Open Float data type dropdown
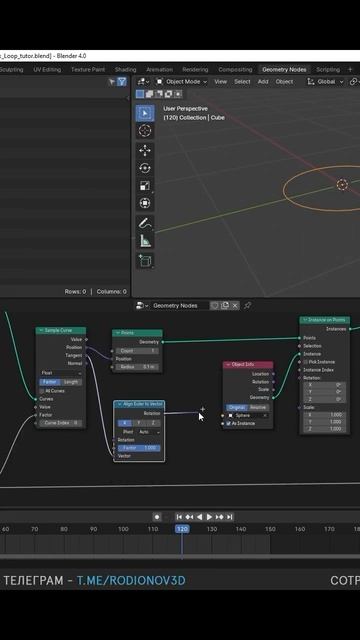360x640 pixels. [60, 373]
